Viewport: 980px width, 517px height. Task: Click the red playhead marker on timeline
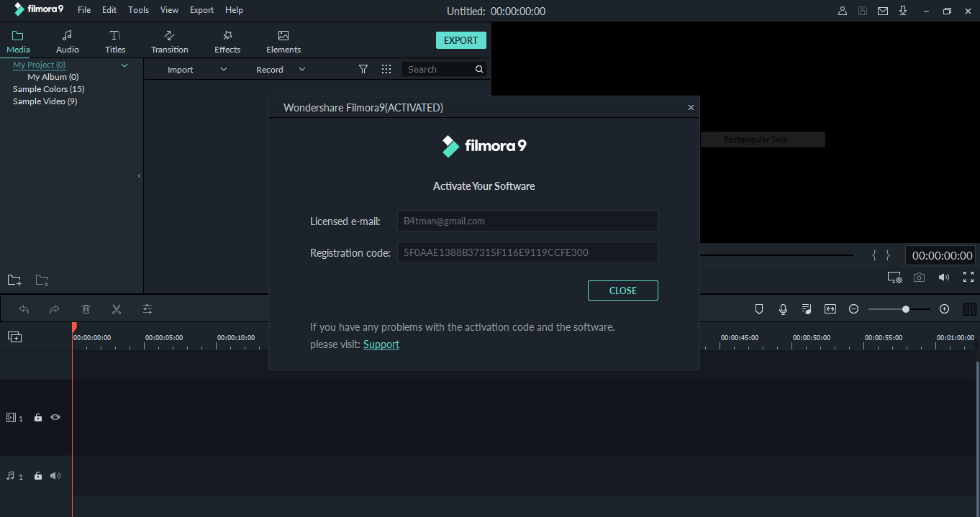click(x=73, y=327)
